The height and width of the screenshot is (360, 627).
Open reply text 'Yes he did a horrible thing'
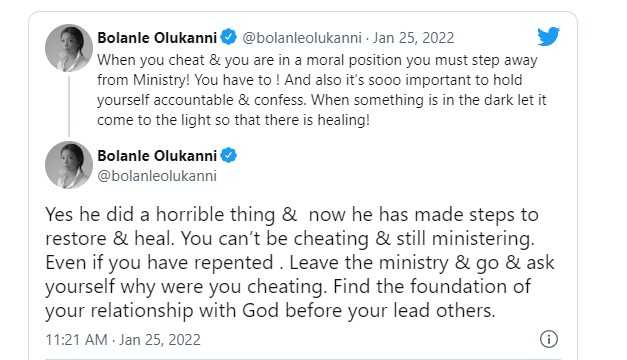tap(300, 262)
